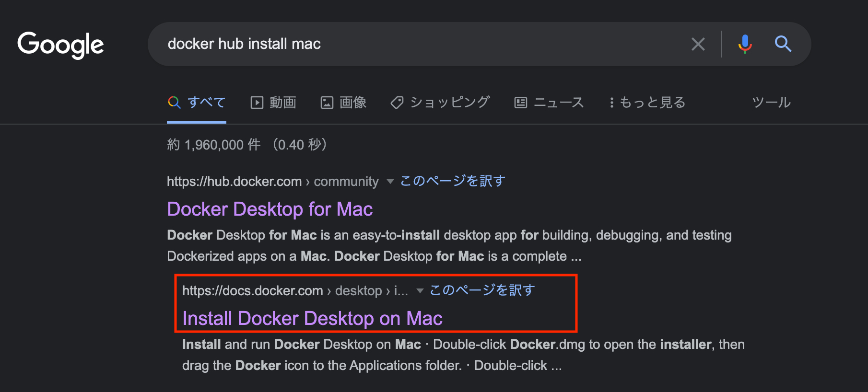Click このページを訳す for docs.docker.com result
The width and height of the screenshot is (868, 392).
[x=482, y=290]
